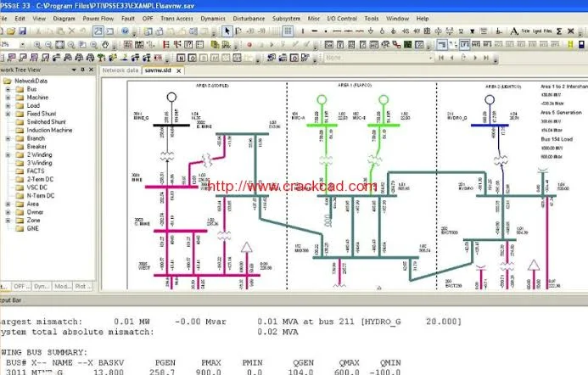
Task: Open the Dynamics menu
Action: pos(213,19)
